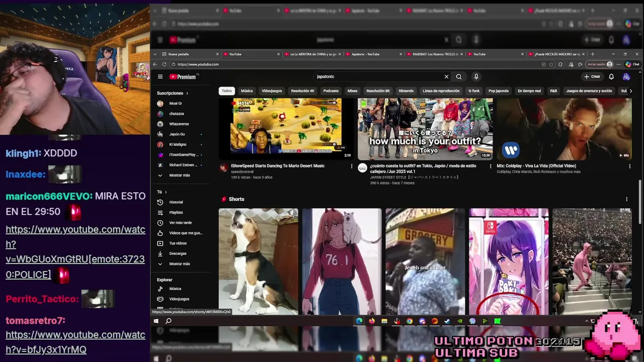Close the La MENTIRA de CHINA tab

(340, 54)
